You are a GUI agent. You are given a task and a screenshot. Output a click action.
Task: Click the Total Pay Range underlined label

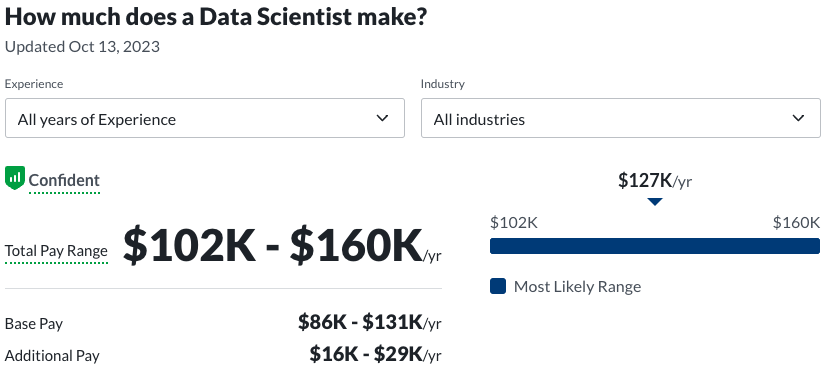[x=57, y=251]
